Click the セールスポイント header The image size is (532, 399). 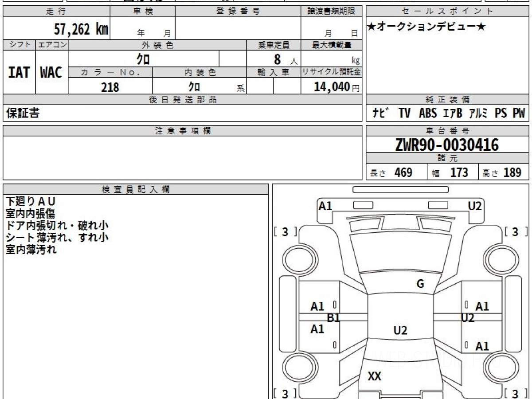[448, 12]
